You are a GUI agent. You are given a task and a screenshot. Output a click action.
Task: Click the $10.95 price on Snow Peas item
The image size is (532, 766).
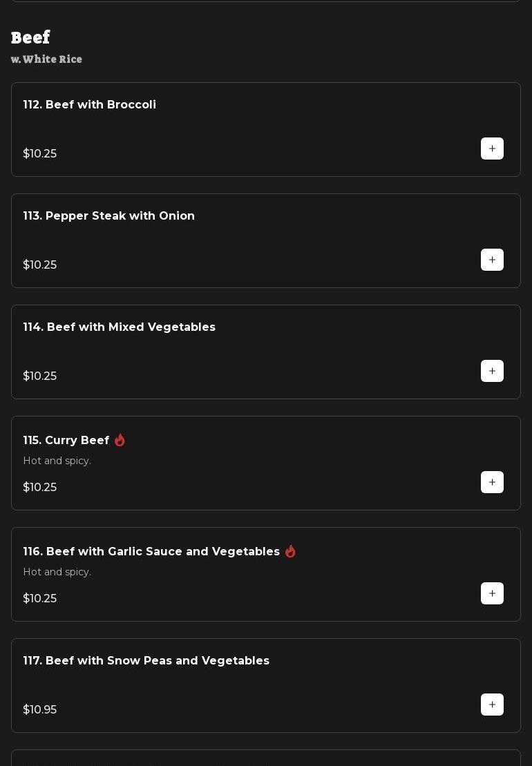[40, 710]
